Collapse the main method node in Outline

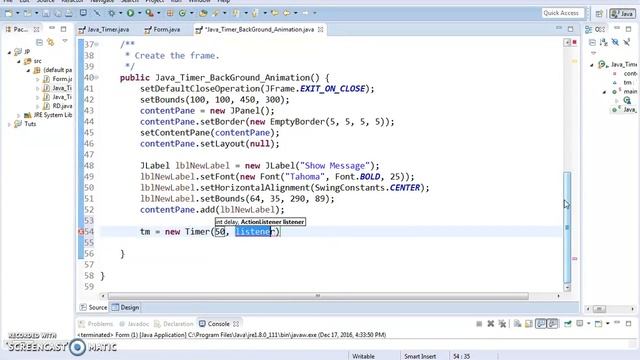pyautogui.click(x=604, y=92)
